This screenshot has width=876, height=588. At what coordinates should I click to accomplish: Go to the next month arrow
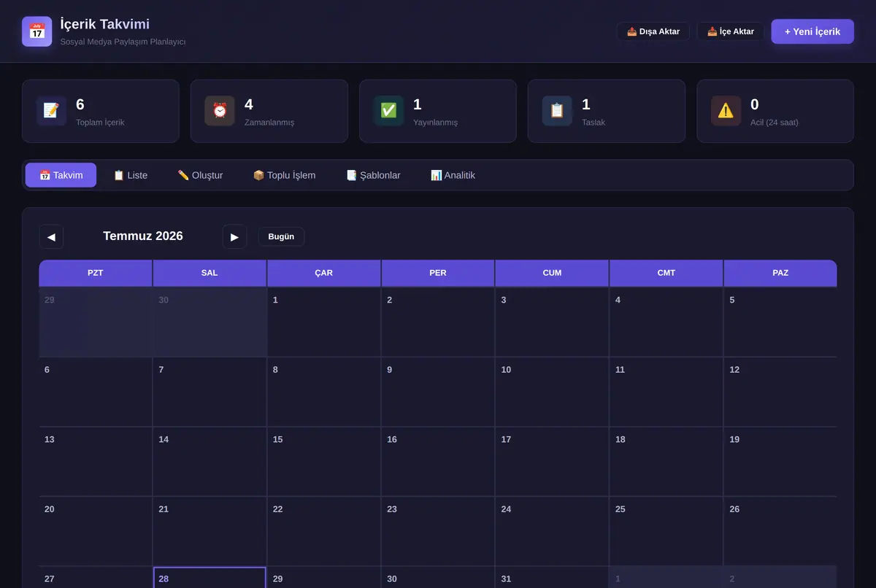tap(234, 236)
